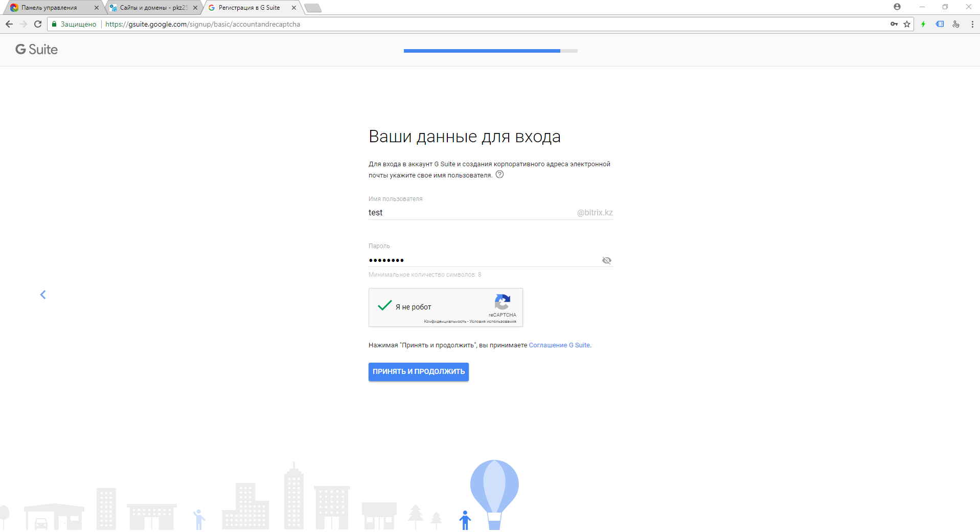Bookmark this page with the star icon
Screen dimensions: 980x532
[907, 24]
